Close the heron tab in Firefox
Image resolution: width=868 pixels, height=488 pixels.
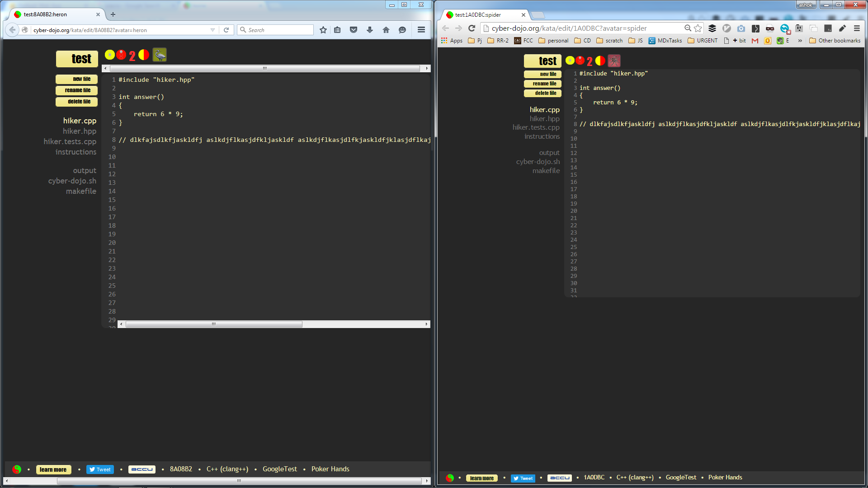point(98,14)
